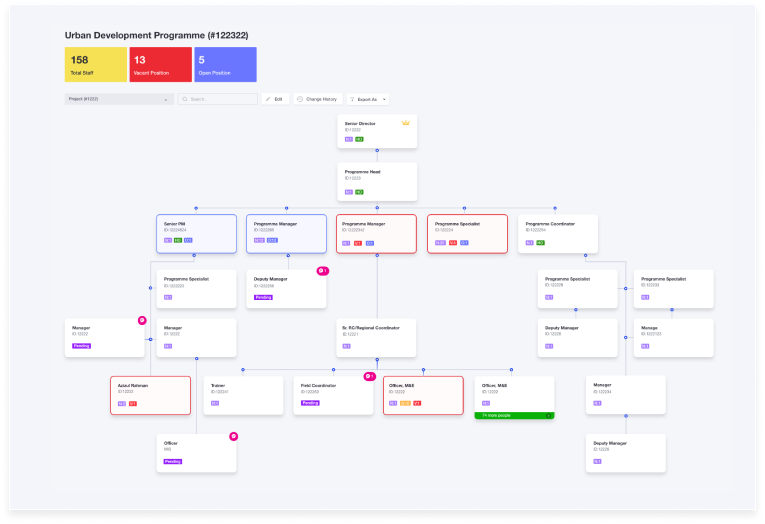The height and width of the screenshot is (524, 765).
Task: Select the Trainer card
Action: pyautogui.click(x=243, y=395)
